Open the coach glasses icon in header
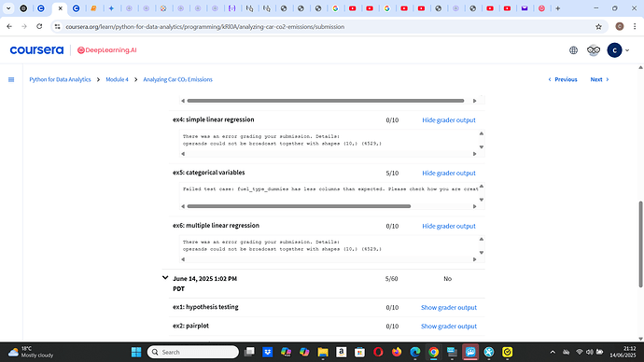This screenshot has width=644, height=362. [593, 50]
